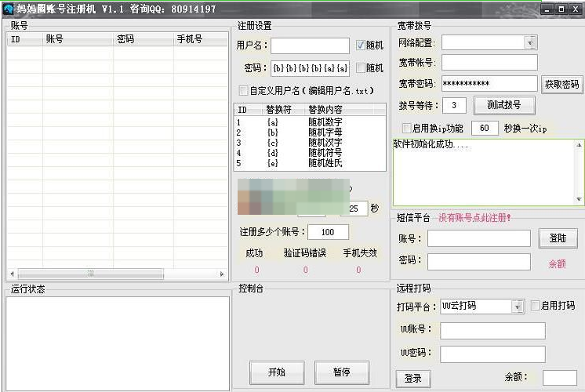The width and height of the screenshot is (585, 392).
Task: Open the 没有账号点此注册 link
Action: coord(474,218)
